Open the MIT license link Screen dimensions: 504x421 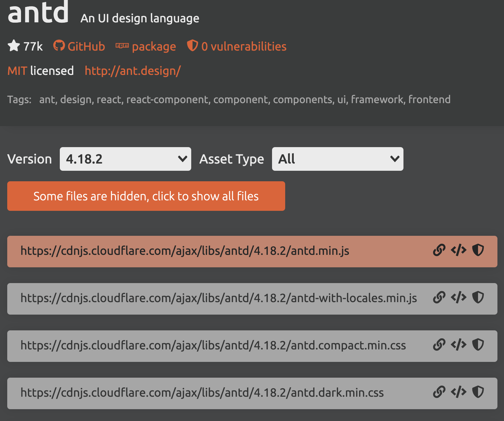click(17, 71)
